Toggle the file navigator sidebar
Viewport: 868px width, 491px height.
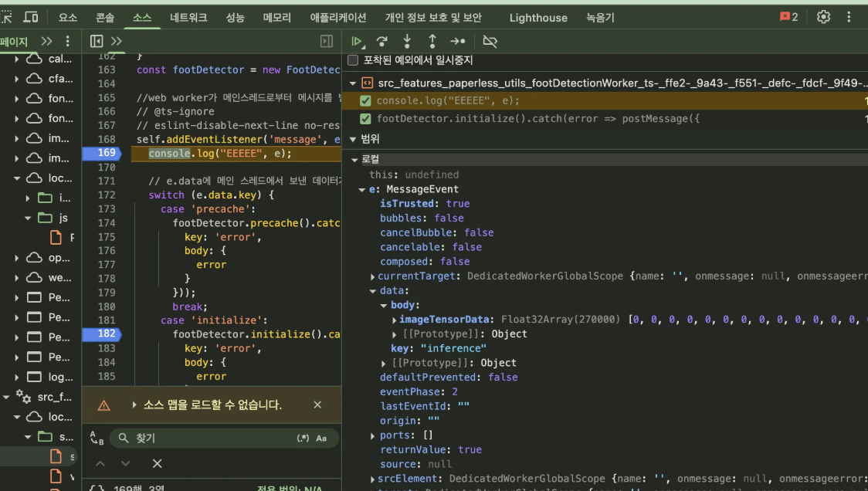97,42
